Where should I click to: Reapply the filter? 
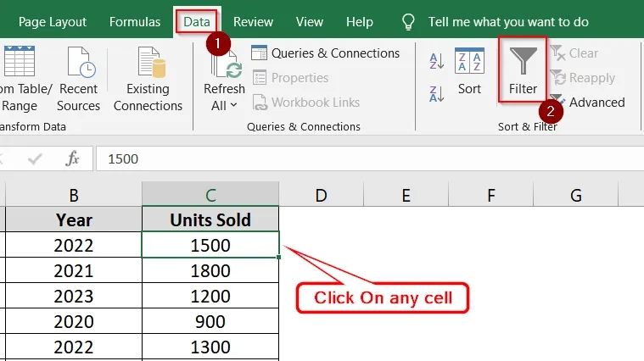[582, 77]
